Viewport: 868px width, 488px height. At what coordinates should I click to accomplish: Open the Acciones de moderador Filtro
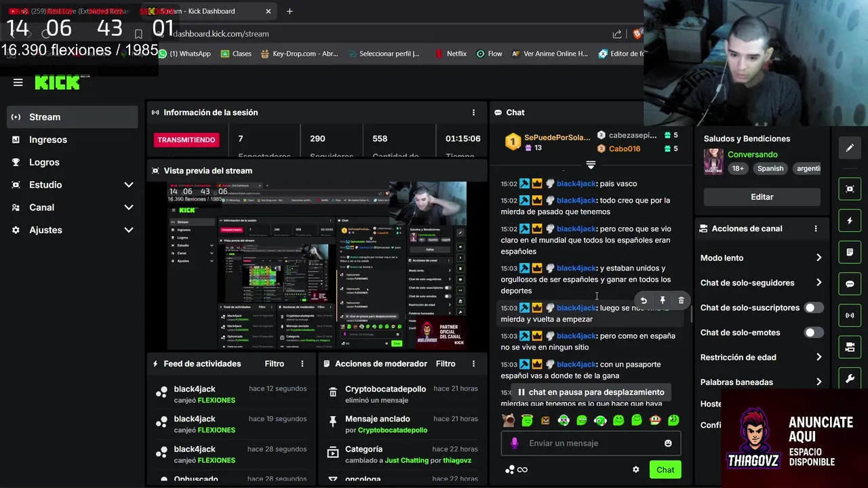click(446, 364)
